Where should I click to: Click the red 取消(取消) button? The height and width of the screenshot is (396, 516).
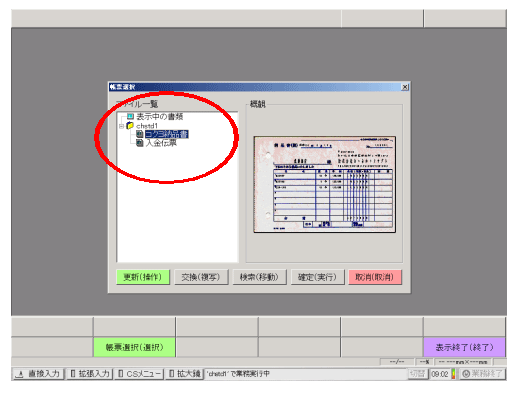[375, 277]
